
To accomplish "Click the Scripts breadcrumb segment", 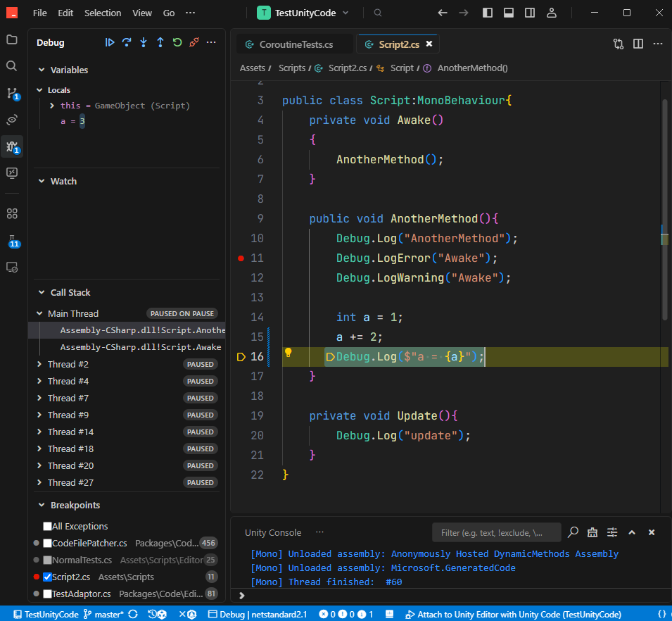I will [292, 68].
